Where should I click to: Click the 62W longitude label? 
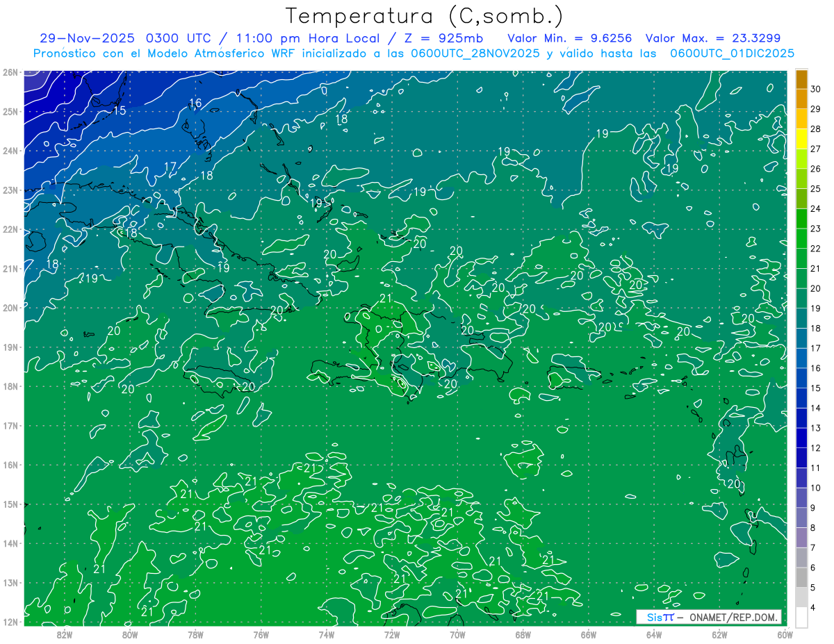tap(719, 634)
